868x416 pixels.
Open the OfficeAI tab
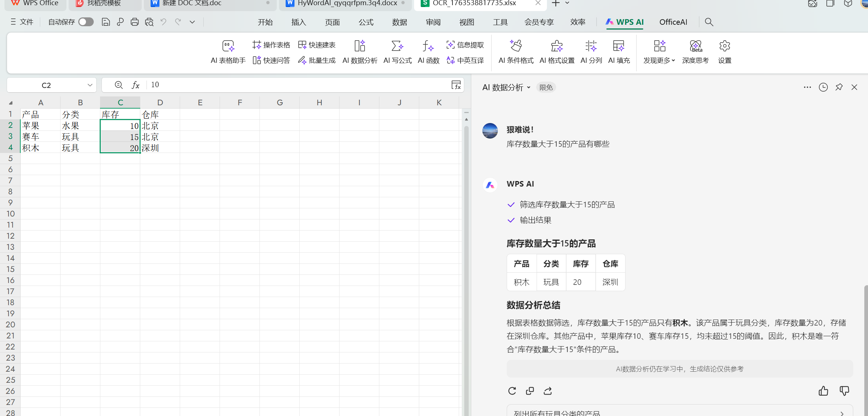[673, 22]
